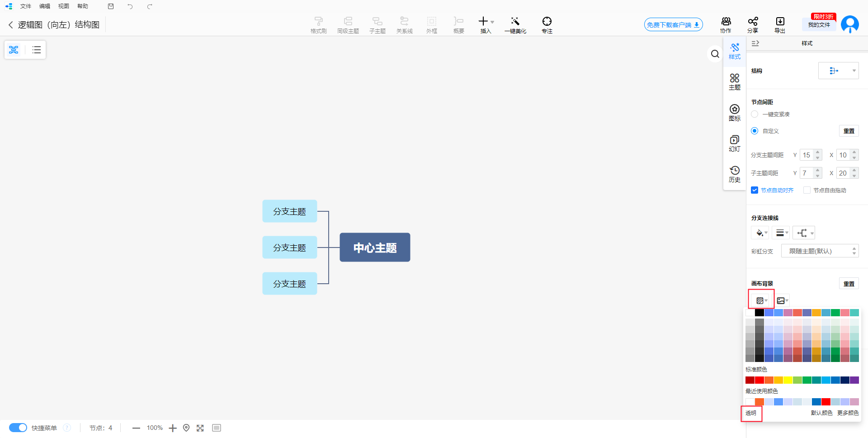This screenshot has height=438, width=868.
Task: Uncheck node auto-align (节点自动对齐) checkbox
Action: pos(755,190)
